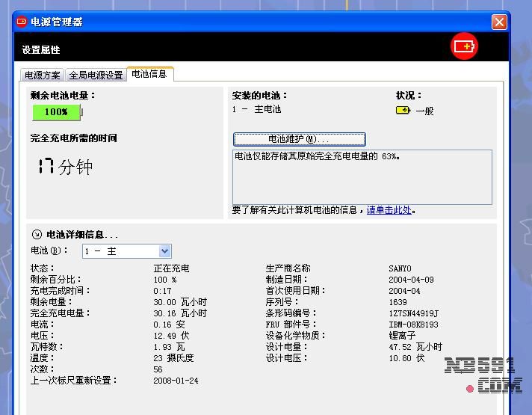Click the Power Manager title bar icon

(22, 22)
